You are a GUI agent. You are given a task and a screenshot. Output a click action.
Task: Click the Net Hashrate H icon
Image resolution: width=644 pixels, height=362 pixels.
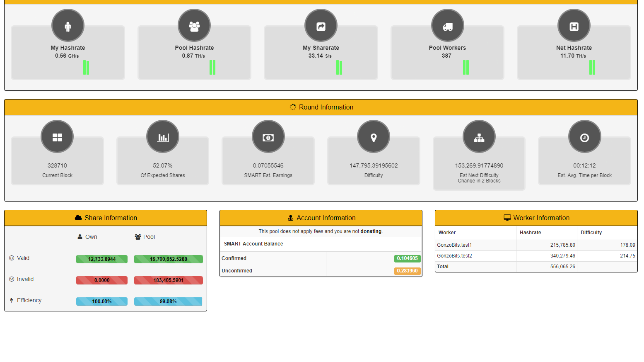[x=574, y=26]
